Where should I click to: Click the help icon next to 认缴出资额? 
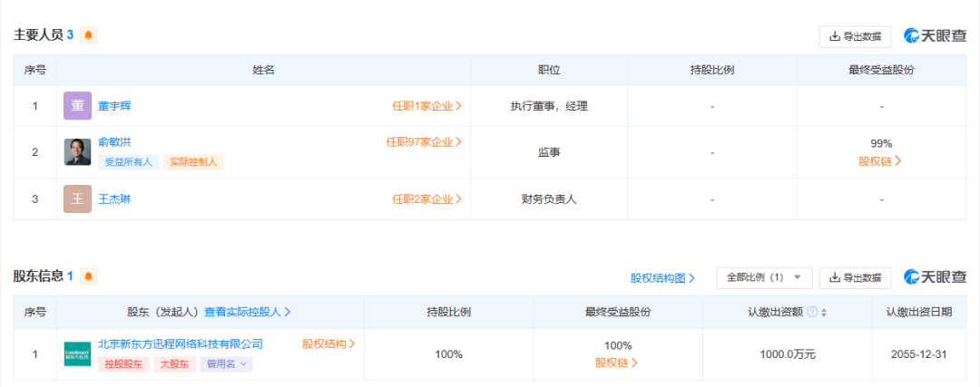click(x=812, y=312)
